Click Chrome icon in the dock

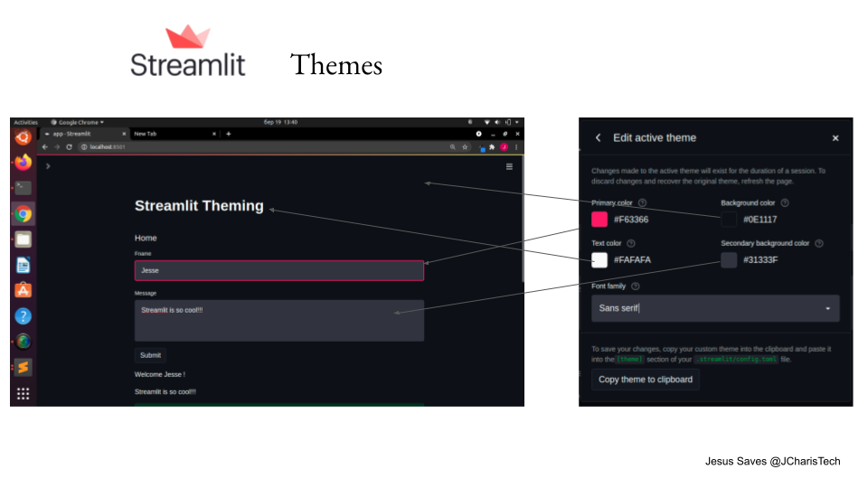pyautogui.click(x=24, y=213)
